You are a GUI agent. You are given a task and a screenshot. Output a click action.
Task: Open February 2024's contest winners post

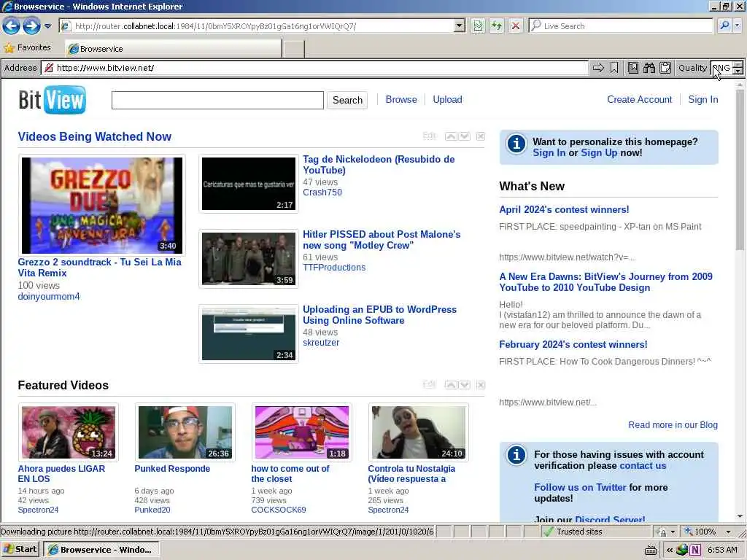point(573,344)
